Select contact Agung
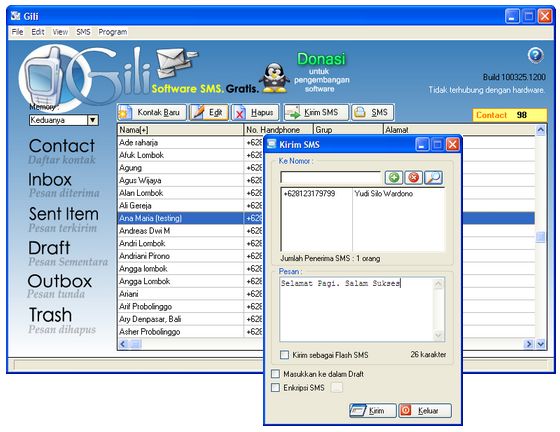 (x=180, y=168)
